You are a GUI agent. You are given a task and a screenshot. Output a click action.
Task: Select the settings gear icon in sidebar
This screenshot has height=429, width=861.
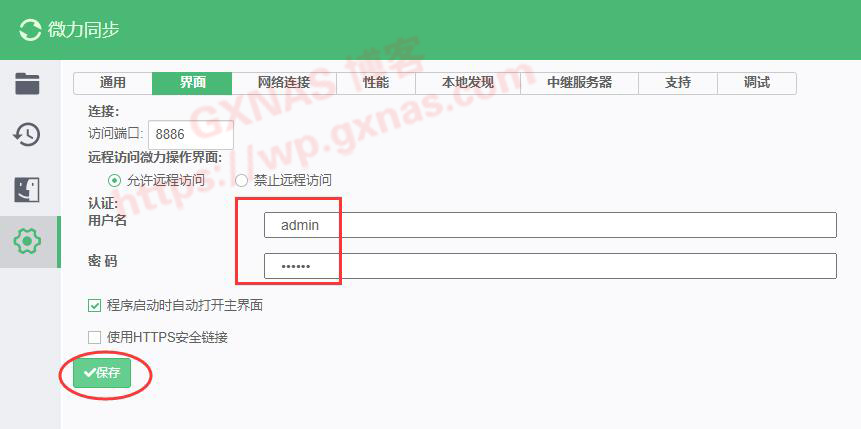tap(27, 240)
